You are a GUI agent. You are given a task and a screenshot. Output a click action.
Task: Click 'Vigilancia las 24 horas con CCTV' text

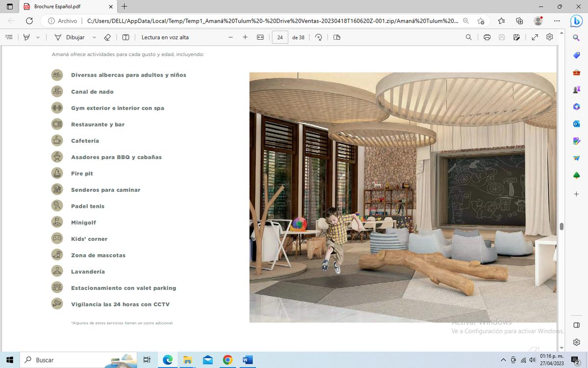tap(120, 304)
